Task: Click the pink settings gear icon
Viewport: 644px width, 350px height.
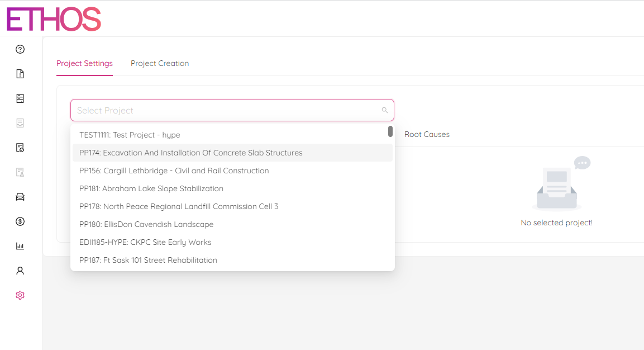Action: 20,295
